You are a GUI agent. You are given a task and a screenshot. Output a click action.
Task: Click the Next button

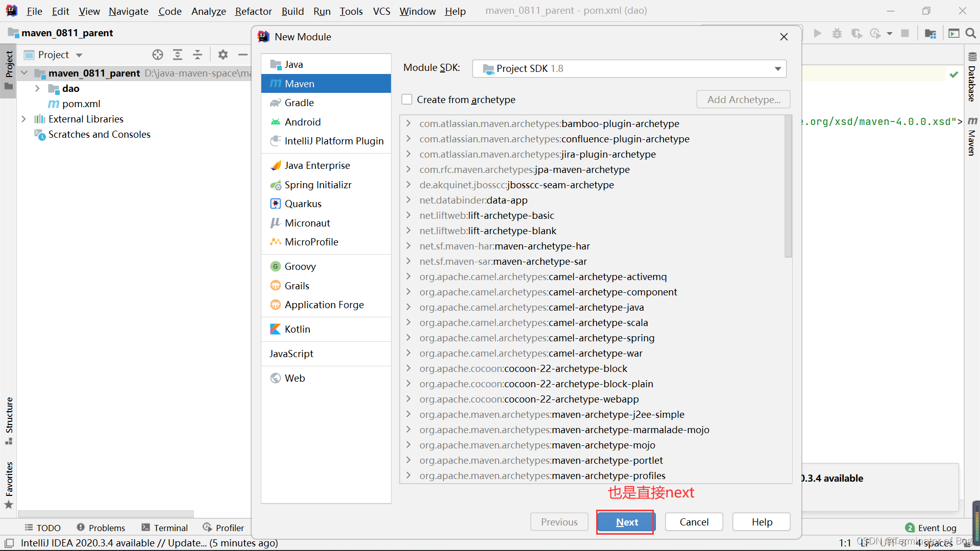(x=626, y=522)
